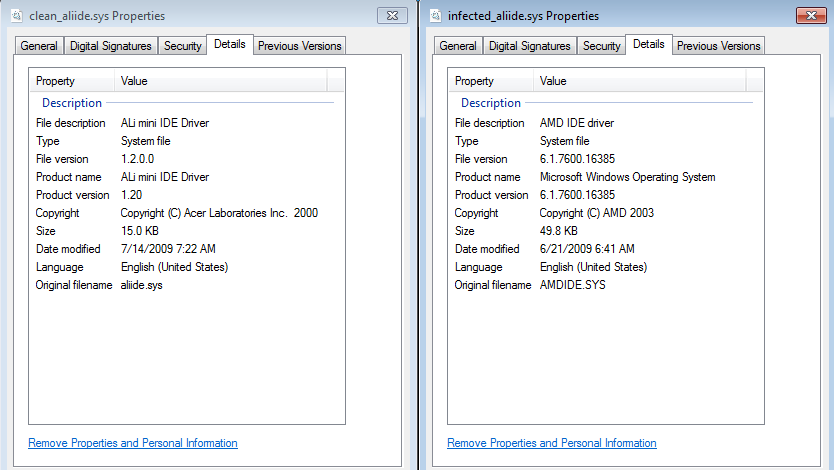Click Property column header in infected_aliide.sys window

point(491,81)
